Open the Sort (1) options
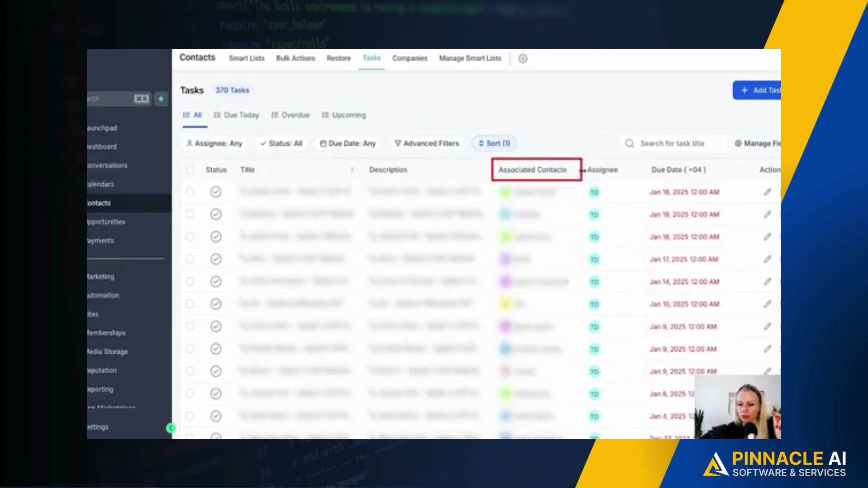 494,143
